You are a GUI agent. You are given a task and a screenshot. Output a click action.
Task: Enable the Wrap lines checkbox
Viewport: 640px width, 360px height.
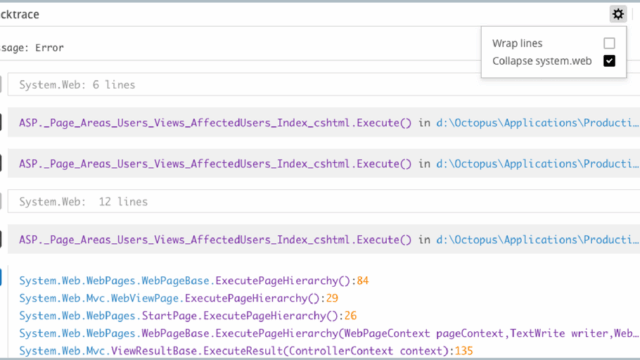click(609, 43)
